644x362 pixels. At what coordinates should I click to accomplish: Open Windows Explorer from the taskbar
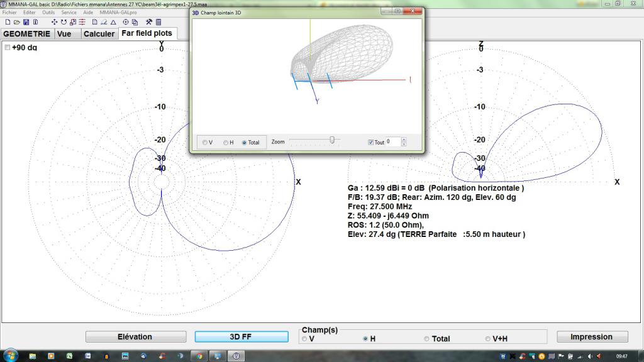pos(33,356)
